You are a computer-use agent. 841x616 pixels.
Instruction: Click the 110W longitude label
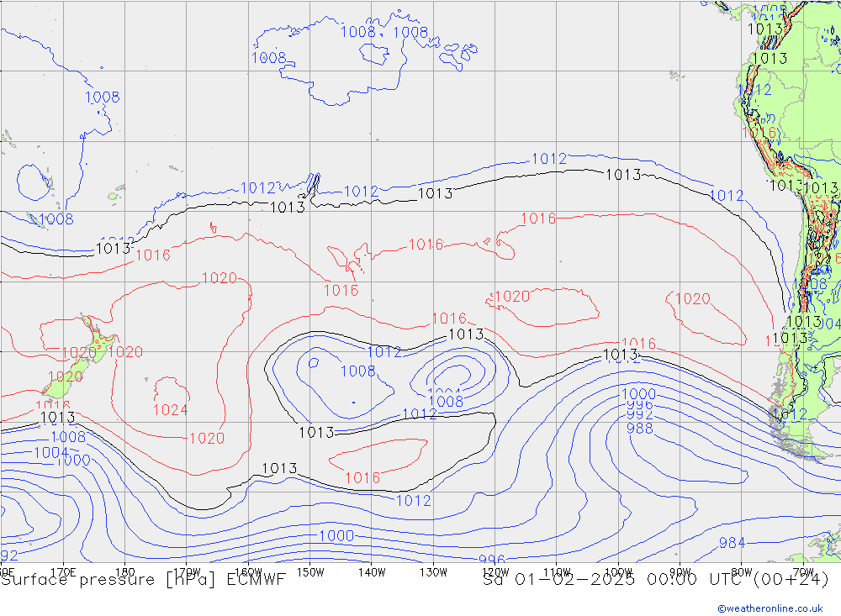(x=557, y=572)
